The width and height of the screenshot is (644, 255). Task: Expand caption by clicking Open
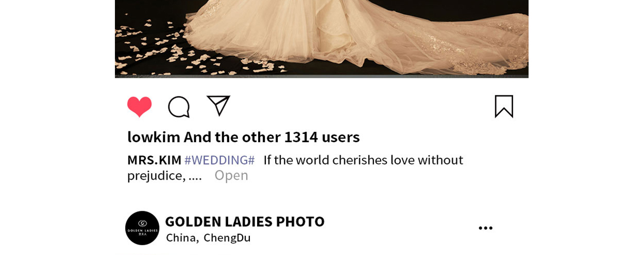231,175
